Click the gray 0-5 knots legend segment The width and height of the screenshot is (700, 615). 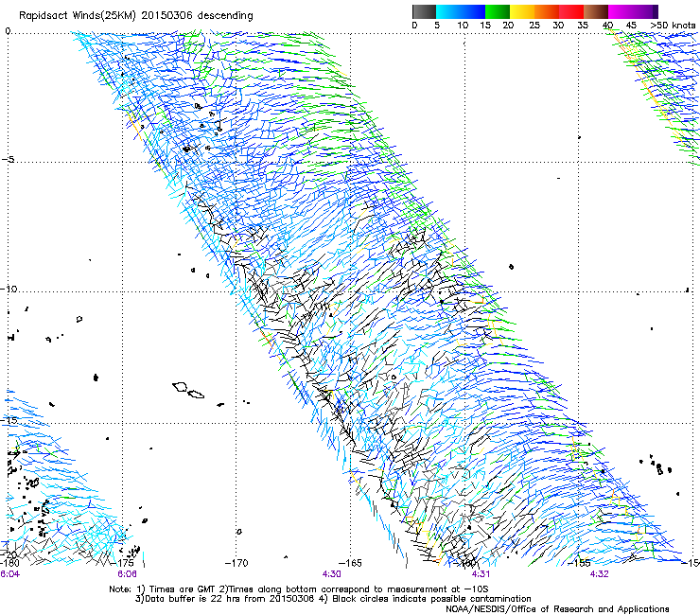(x=424, y=11)
